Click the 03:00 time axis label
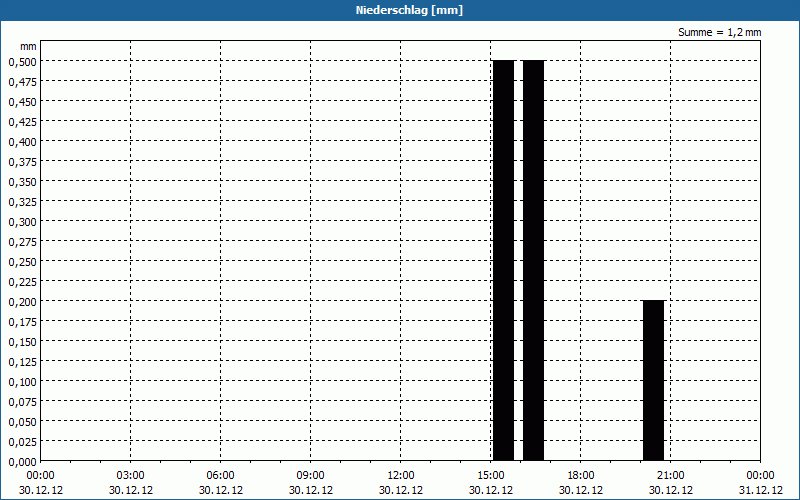 tap(131, 476)
